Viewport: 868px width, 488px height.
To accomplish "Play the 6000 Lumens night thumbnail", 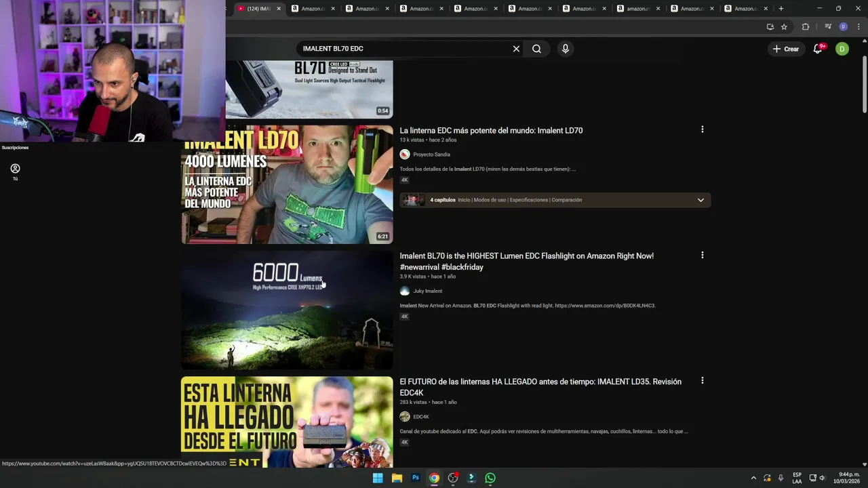I will click(287, 310).
